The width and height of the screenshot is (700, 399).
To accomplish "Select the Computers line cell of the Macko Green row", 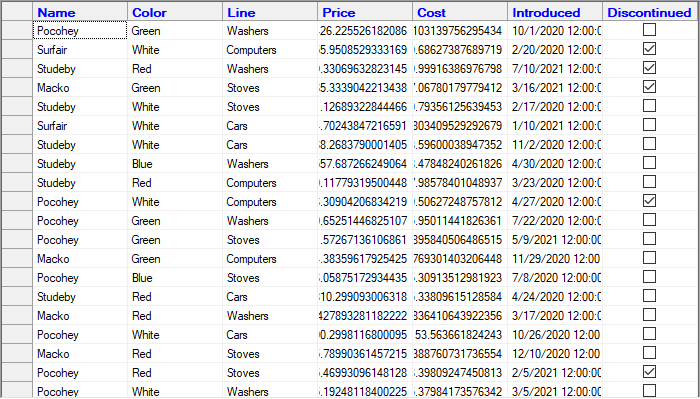I will [270, 259].
